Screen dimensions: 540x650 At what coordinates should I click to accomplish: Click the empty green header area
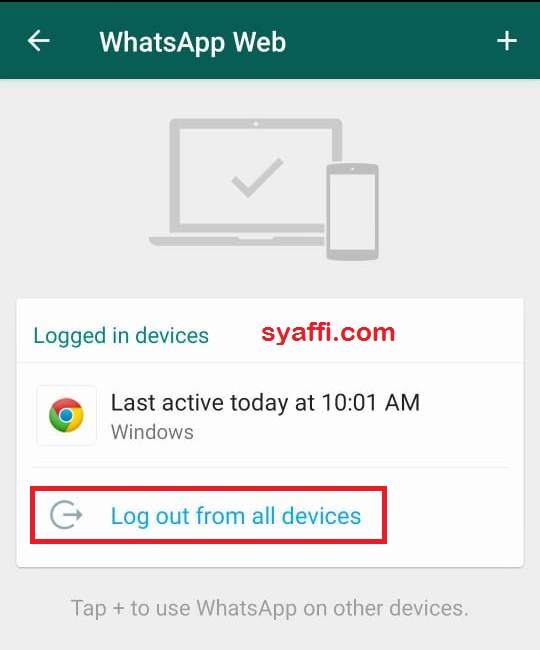click(x=390, y=41)
